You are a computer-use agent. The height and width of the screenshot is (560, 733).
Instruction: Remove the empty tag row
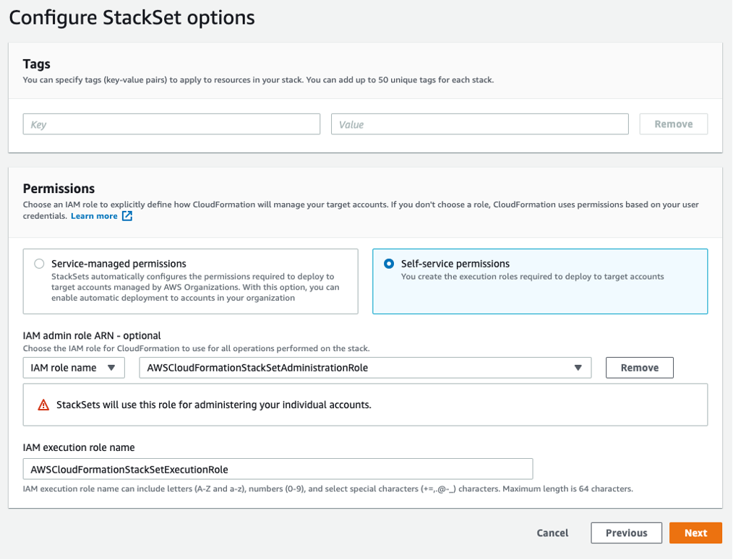[x=673, y=124]
